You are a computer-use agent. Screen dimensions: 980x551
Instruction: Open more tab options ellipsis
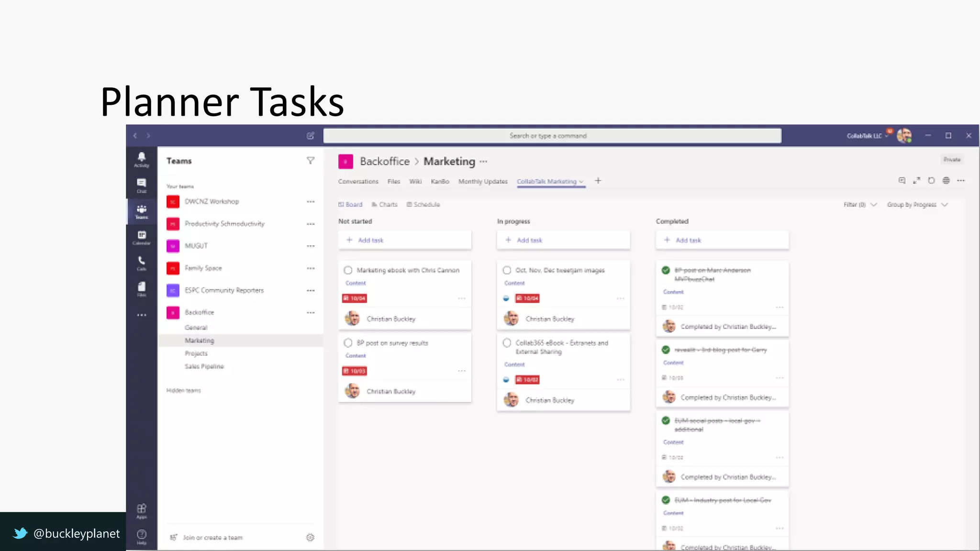point(961,181)
